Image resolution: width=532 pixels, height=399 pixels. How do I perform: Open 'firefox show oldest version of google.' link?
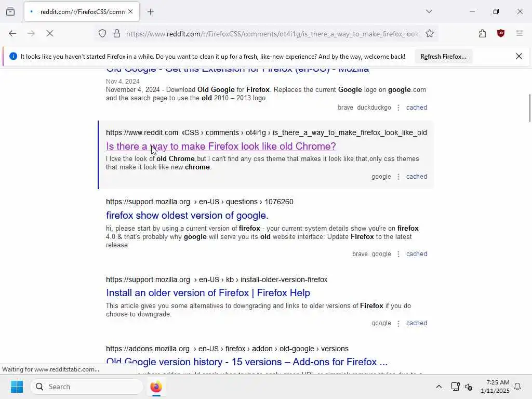187,216
